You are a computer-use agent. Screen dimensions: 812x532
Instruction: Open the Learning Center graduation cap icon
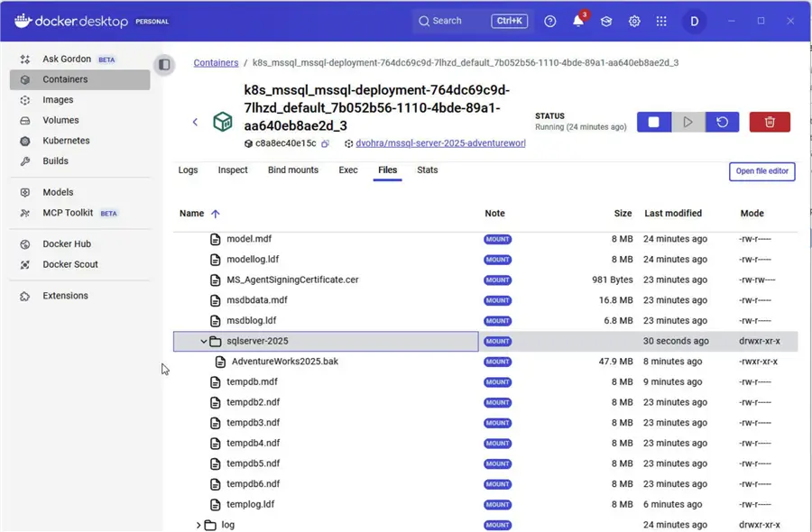point(606,22)
